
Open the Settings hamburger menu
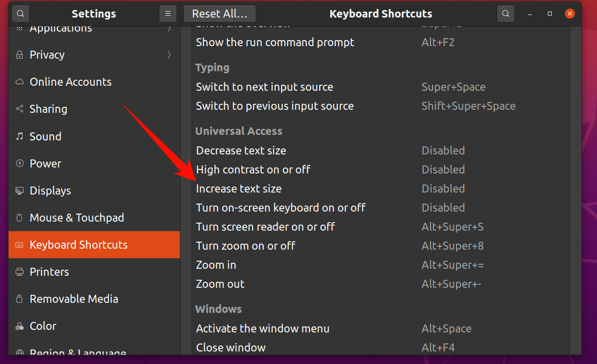167,14
